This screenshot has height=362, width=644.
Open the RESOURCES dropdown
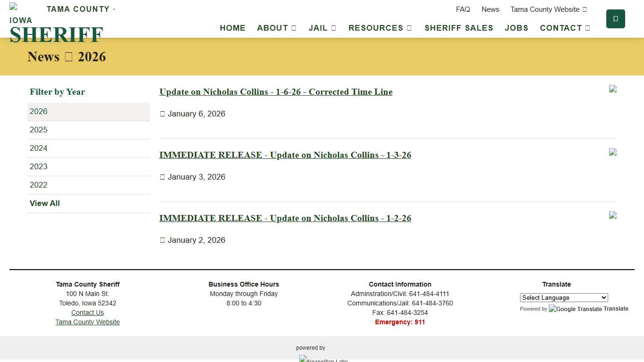(380, 28)
